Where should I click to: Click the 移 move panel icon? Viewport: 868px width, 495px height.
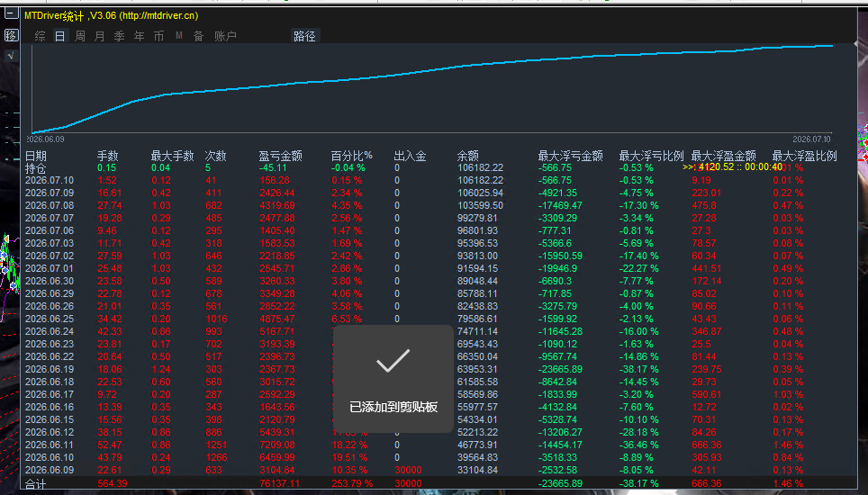coord(11,35)
